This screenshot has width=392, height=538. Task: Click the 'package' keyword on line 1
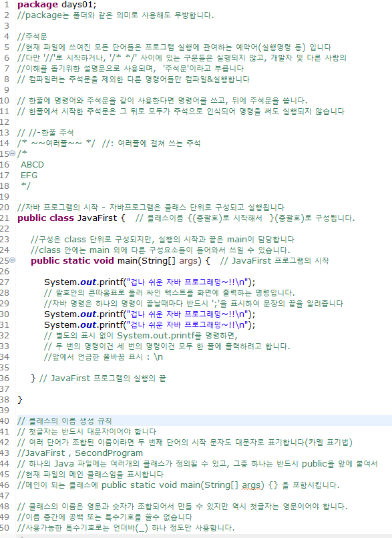37,5
